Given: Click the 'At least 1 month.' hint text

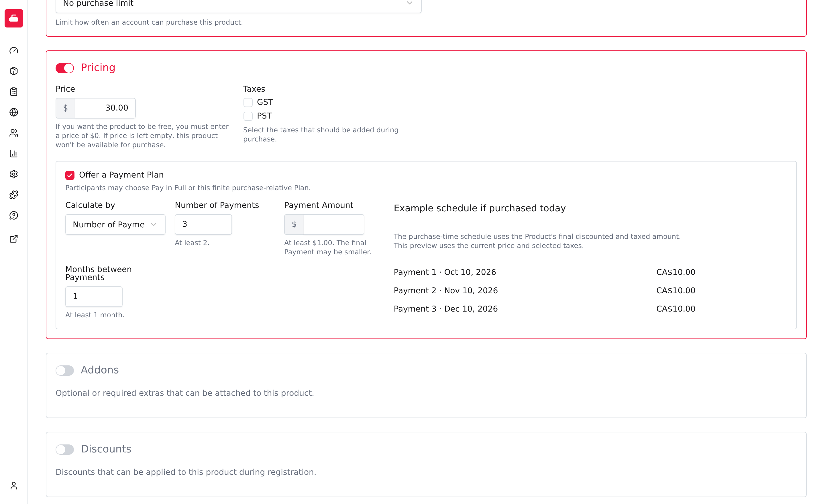Looking at the screenshot, I should 95,315.
